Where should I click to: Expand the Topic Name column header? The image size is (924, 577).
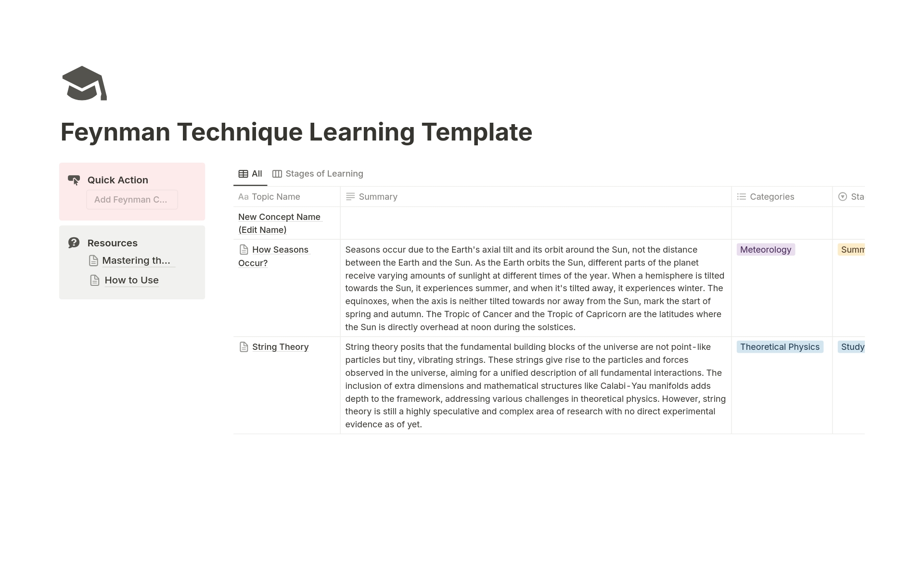point(340,197)
